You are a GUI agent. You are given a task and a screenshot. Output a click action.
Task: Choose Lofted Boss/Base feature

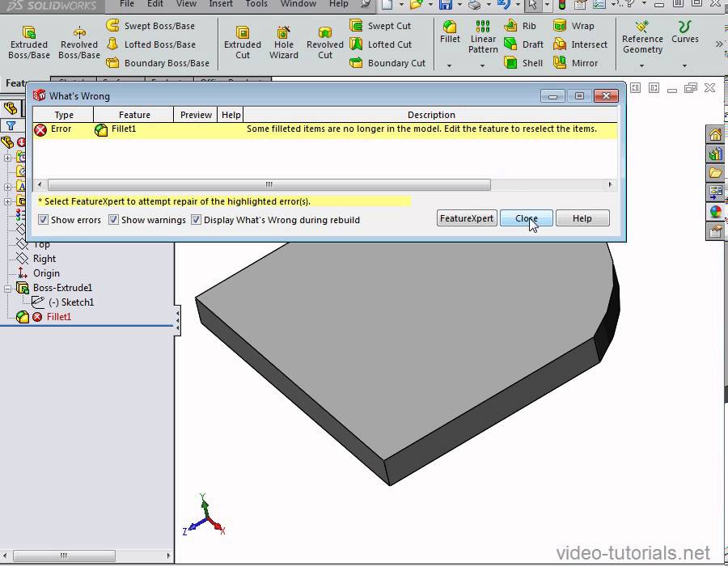click(151, 44)
